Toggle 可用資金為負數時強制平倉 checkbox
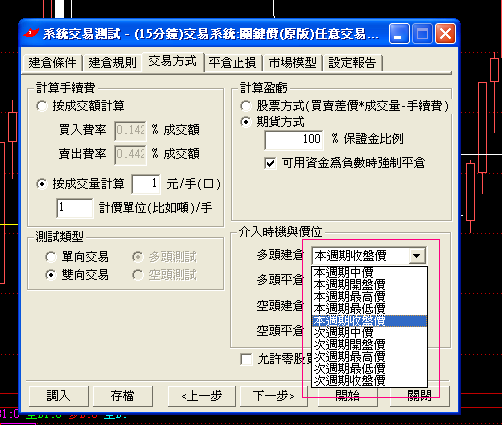Screen dimensions: 502x425 click(270, 163)
